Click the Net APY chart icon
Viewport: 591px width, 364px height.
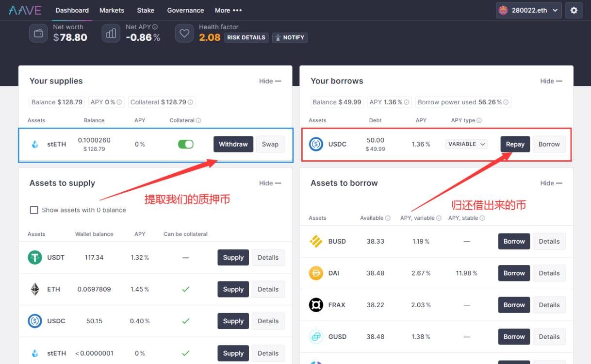point(111,33)
